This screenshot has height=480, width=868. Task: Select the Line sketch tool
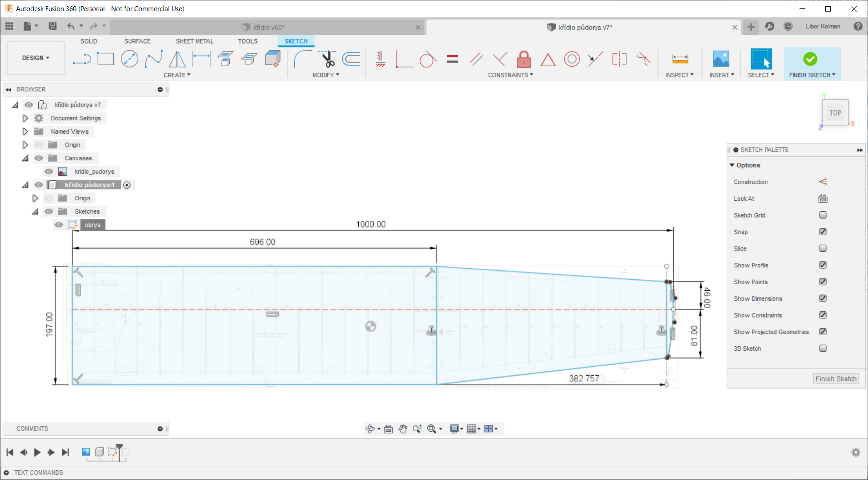(x=82, y=59)
